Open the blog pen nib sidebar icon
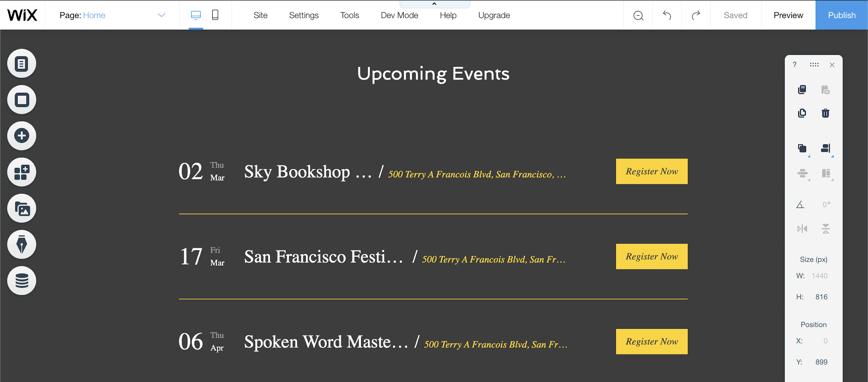Image resolution: width=868 pixels, height=382 pixels. [x=22, y=244]
